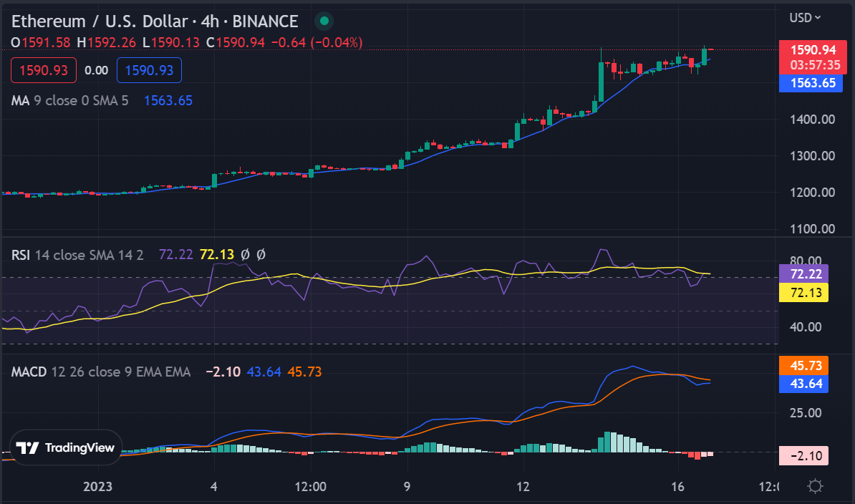
Task: Click the orange MACD signal label 45.73
Action: point(803,366)
